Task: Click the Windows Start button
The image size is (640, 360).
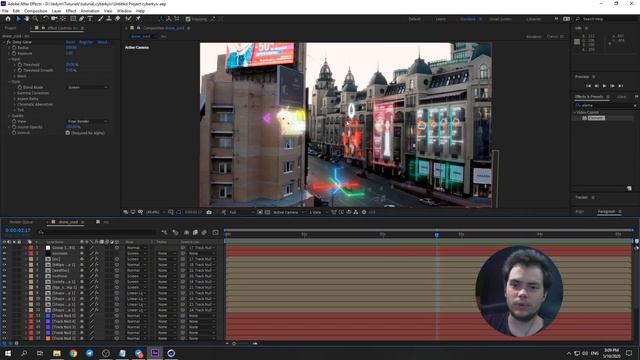Action: pos(8,353)
